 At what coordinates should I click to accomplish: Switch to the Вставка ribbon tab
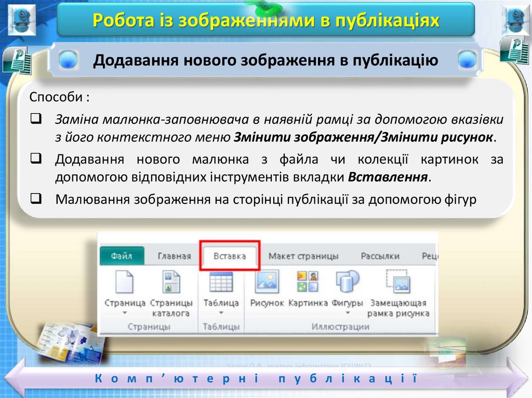[x=230, y=256]
